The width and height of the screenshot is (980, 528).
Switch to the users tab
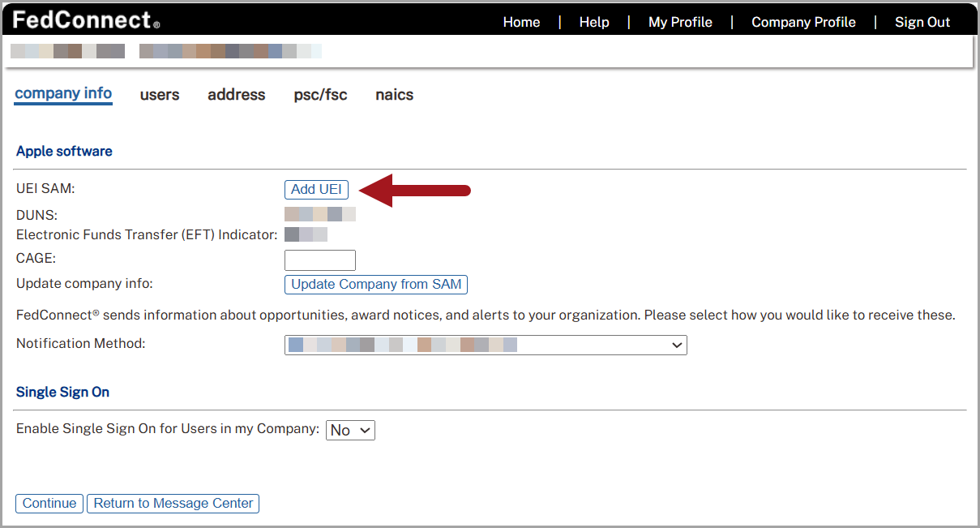[x=159, y=95]
